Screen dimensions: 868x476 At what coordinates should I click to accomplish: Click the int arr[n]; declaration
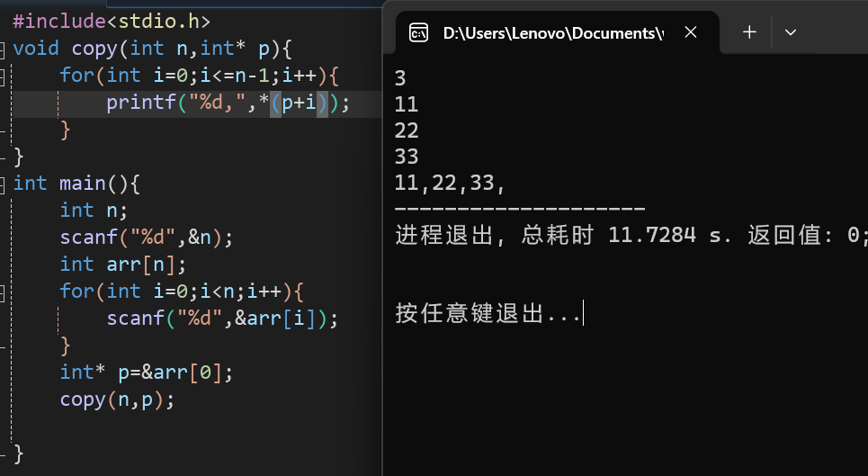click(123, 265)
